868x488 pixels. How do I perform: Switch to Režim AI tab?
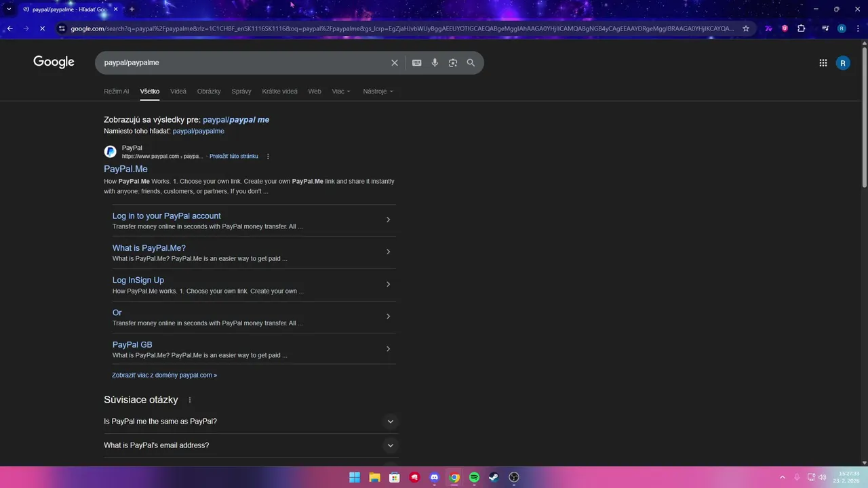click(117, 91)
